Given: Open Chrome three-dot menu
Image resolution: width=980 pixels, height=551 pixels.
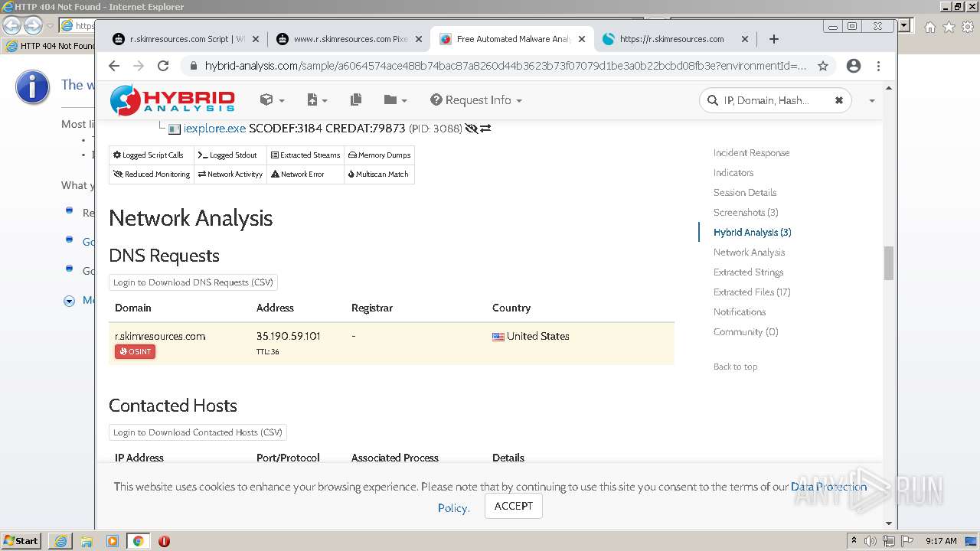Looking at the screenshot, I should point(879,66).
